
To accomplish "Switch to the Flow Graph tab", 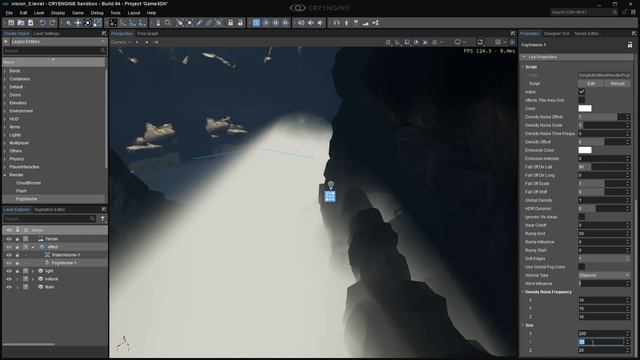I will click(x=148, y=34).
